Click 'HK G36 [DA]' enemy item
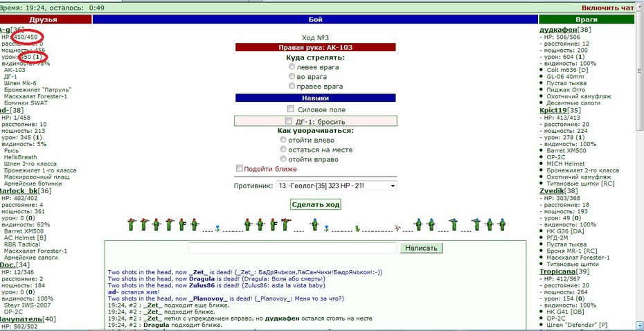Viewport: 644px width, 331px height. click(x=565, y=231)
